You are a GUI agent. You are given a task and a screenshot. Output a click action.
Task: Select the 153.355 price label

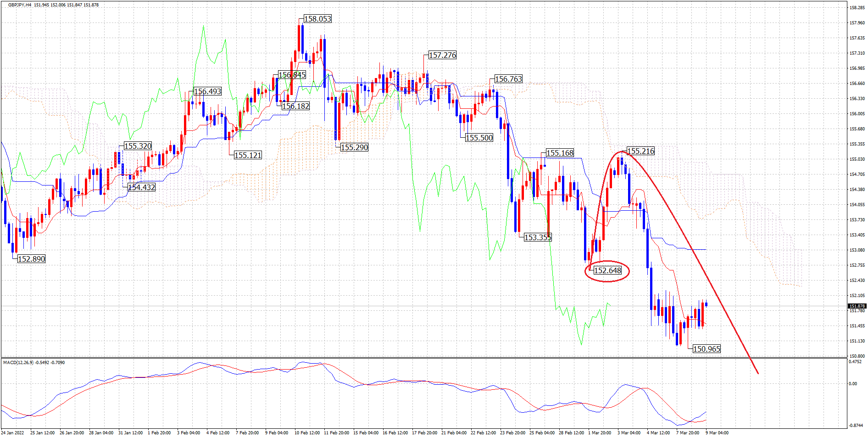pyautogui.click(x=538, y=237)
